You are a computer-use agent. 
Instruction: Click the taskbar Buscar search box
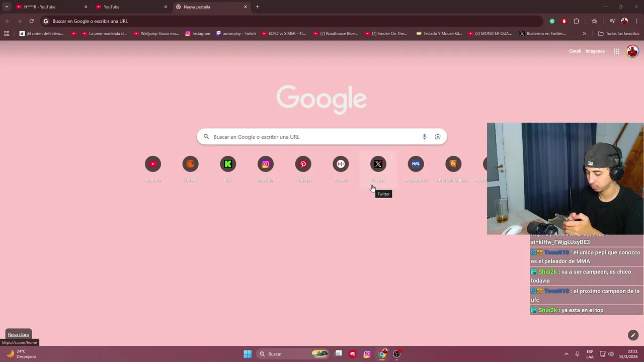(x=293, y=354)
